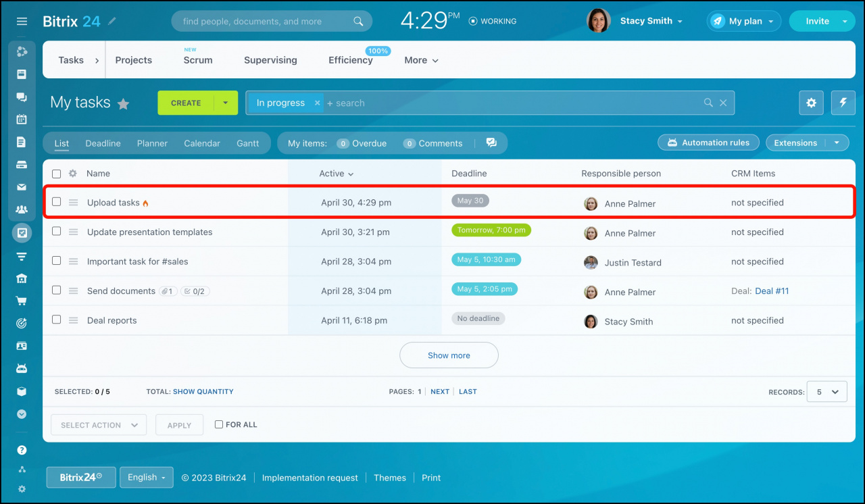The height and width of the screenshot is (504, 865).
Task: Open Automation rules
Action: [x=708, y=143]
